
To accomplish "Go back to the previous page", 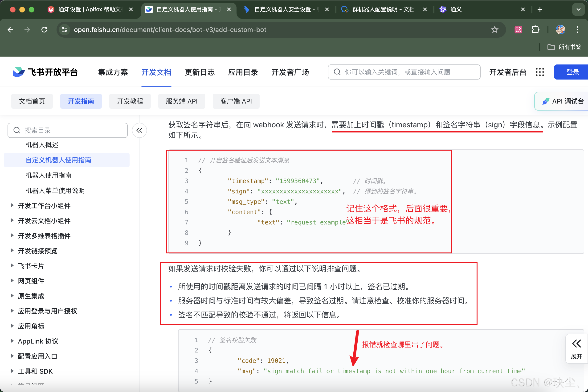I will click(11, 30).
